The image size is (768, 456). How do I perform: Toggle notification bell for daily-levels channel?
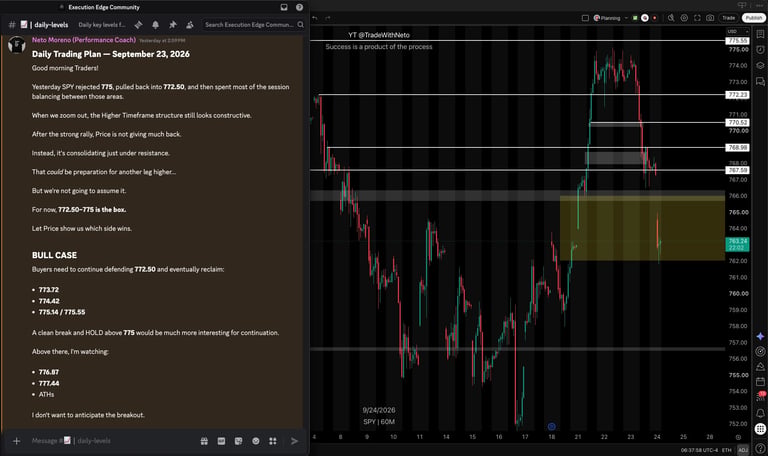pyautogui.click(x=155, y=24)
